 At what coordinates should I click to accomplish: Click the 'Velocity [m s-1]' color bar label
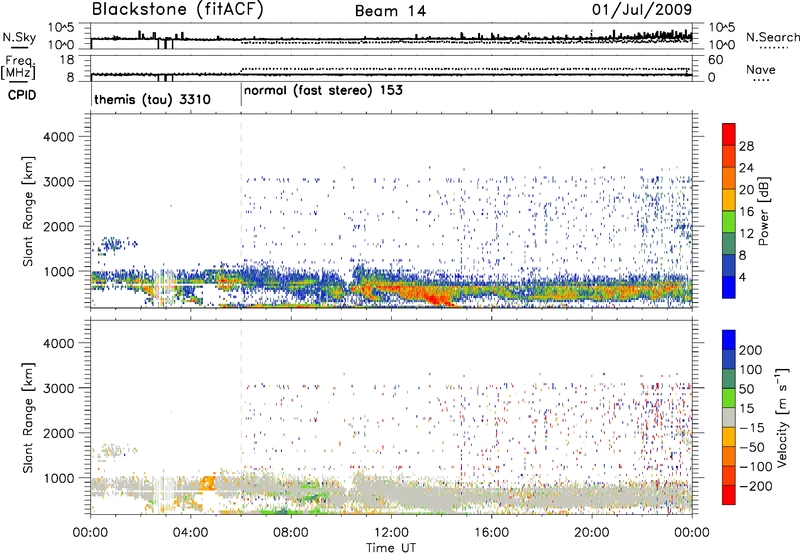click(x=782, y=418)
